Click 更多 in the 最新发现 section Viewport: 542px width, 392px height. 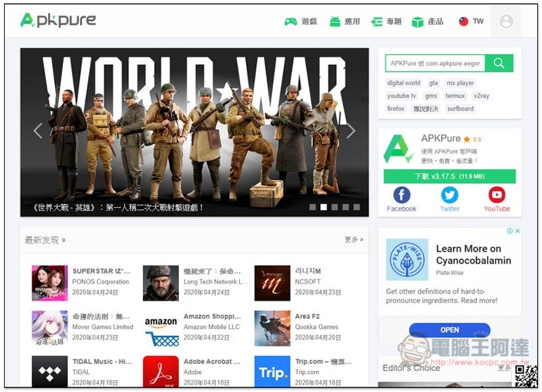[354, 240]
